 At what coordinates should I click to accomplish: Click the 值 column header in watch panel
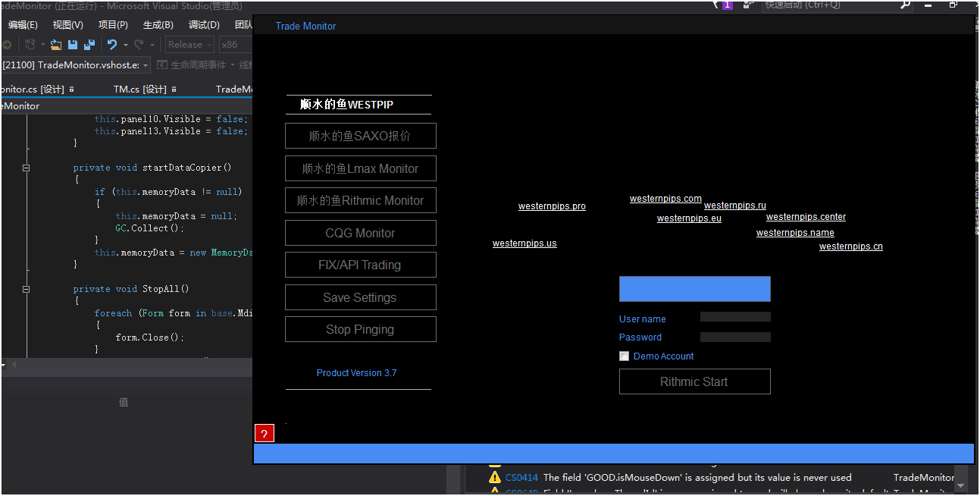(124, 402)
